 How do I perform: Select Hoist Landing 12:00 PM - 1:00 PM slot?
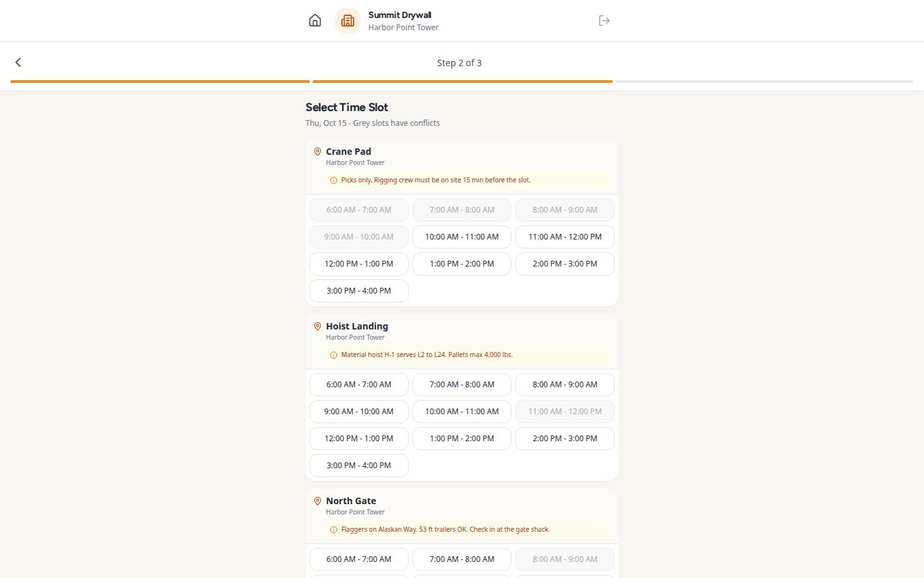click(359, 439)
